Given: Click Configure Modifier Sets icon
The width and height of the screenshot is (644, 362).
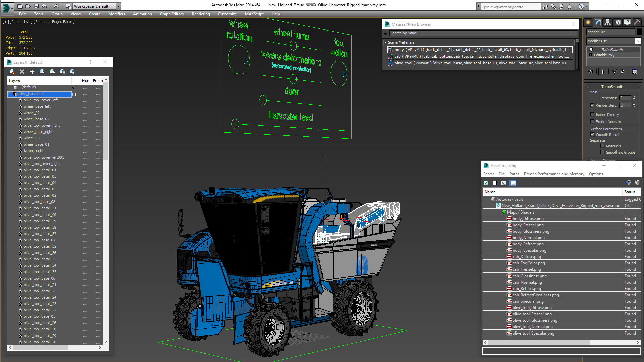Looking at the screenshot, I should pyautogui.click(x=634, y=71).
